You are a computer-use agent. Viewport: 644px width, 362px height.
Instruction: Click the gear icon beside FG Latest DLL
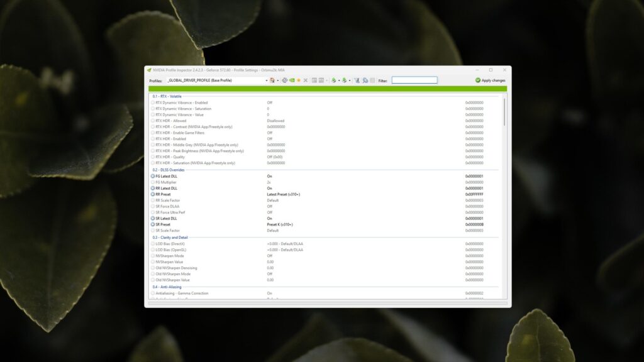tap(153, 176)
